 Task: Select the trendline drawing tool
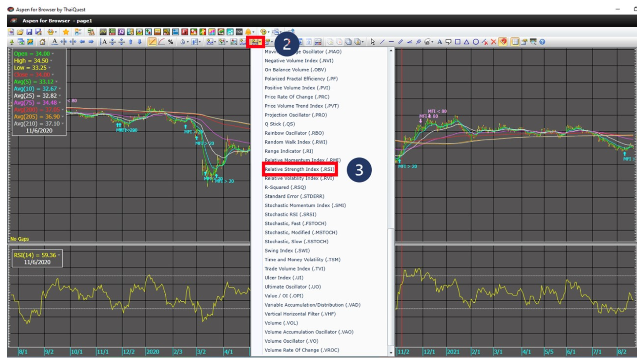tap(382, 42)
